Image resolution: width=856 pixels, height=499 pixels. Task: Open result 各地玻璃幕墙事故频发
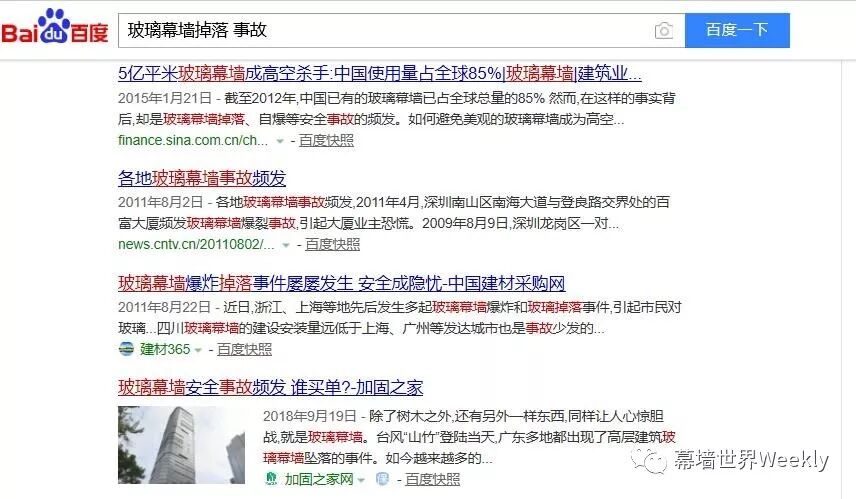pos(202,178)
